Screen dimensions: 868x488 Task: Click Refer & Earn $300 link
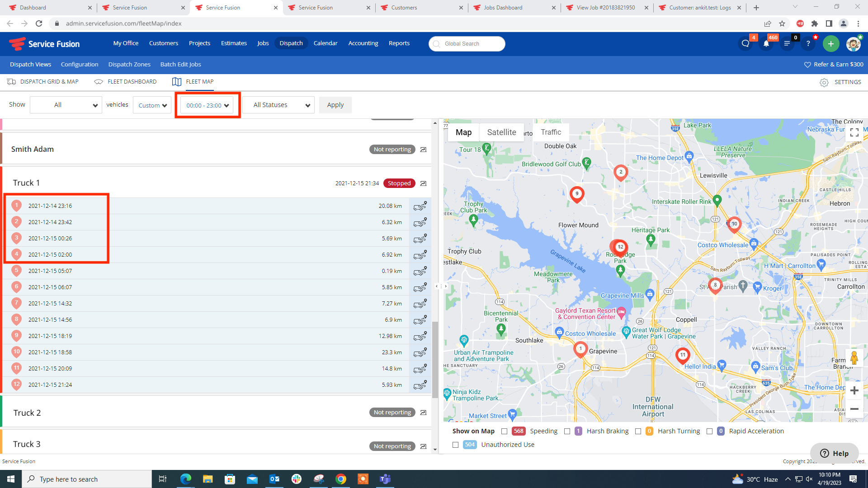(834, 65)
